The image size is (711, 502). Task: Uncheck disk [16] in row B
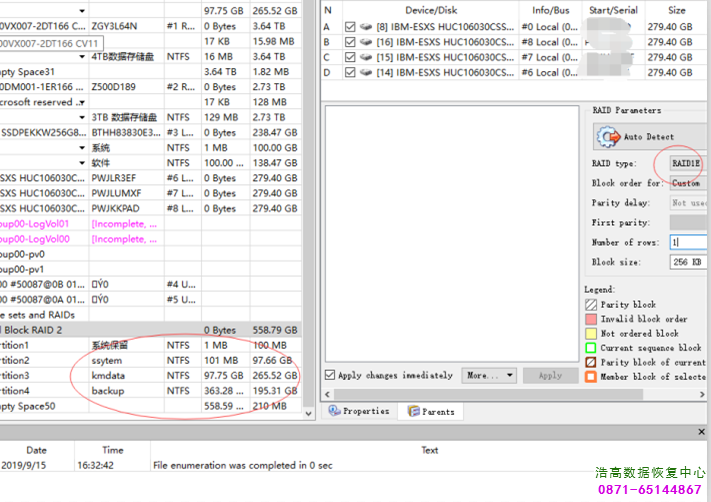(350, 42)
